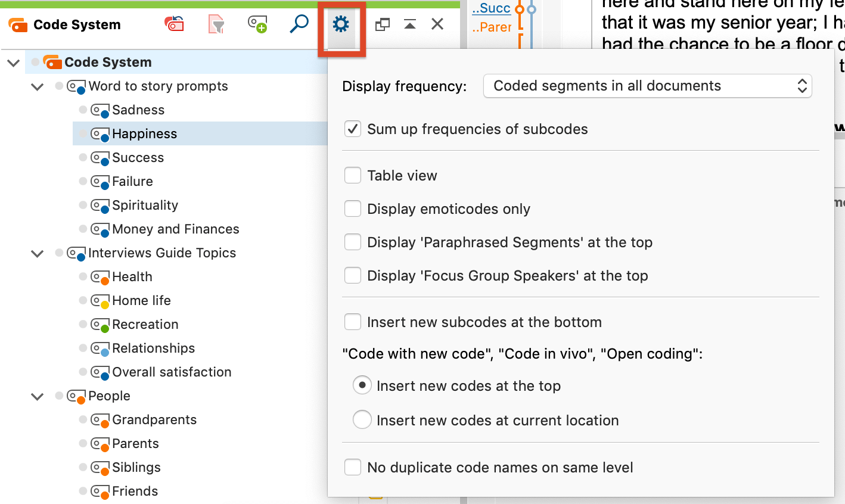Tick No duplicate code names on same level

click(x=353, y=468)
